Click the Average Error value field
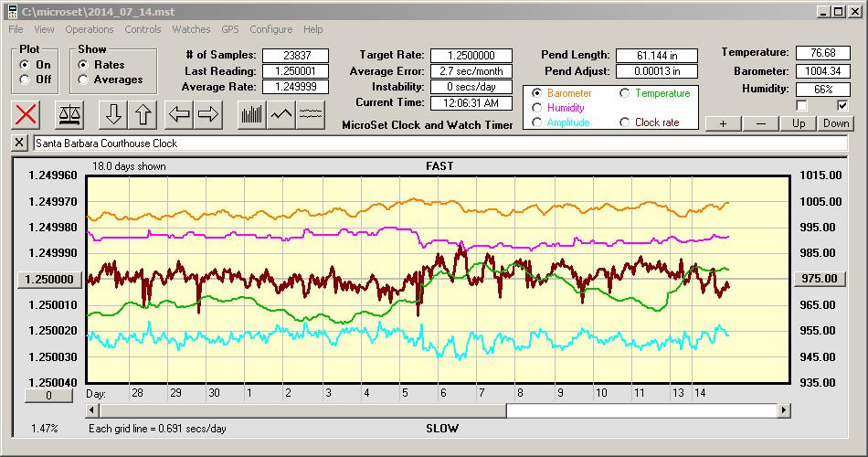Screen dimensions: 868x457 click(471, 71)
